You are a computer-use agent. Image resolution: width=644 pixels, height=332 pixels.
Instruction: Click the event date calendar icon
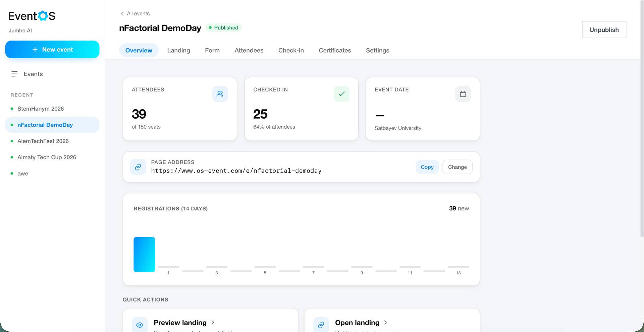click(463, 94)
